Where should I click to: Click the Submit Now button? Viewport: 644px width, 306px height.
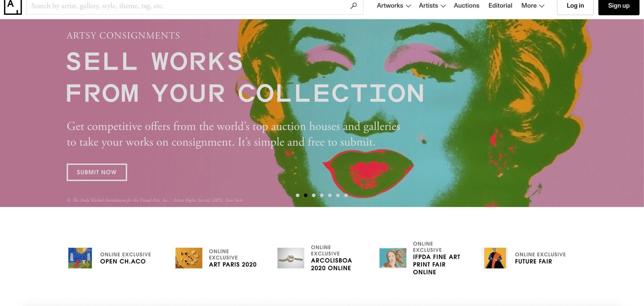pos(97,172)
